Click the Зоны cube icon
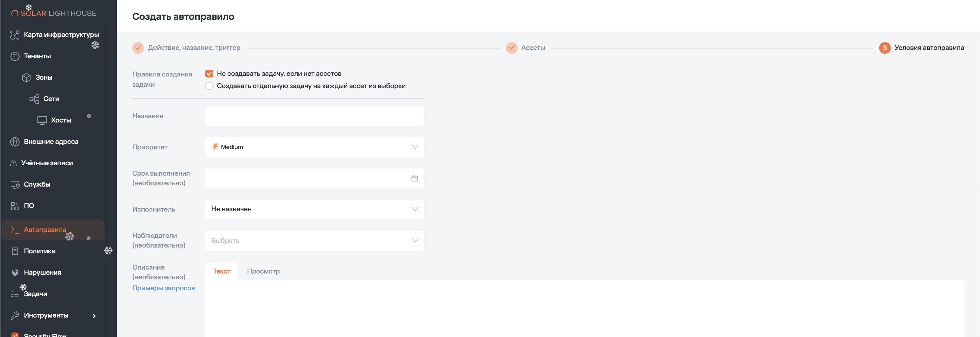 (26, 77)
